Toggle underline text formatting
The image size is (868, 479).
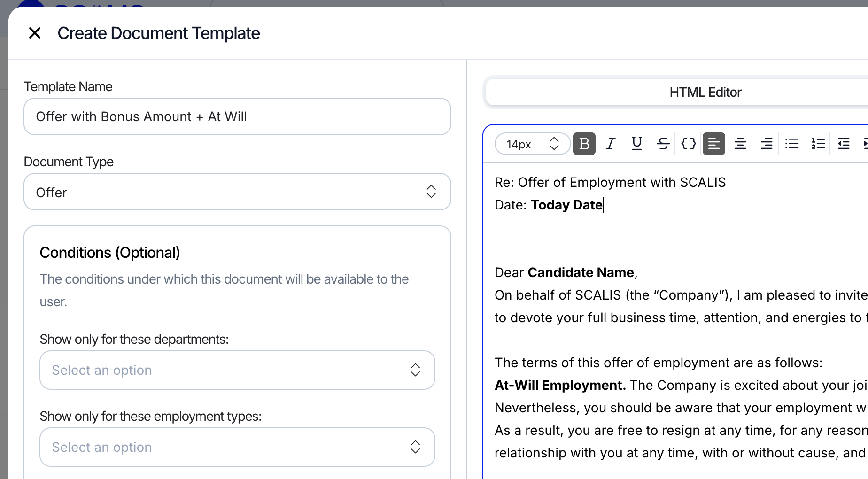click(637, 144)
